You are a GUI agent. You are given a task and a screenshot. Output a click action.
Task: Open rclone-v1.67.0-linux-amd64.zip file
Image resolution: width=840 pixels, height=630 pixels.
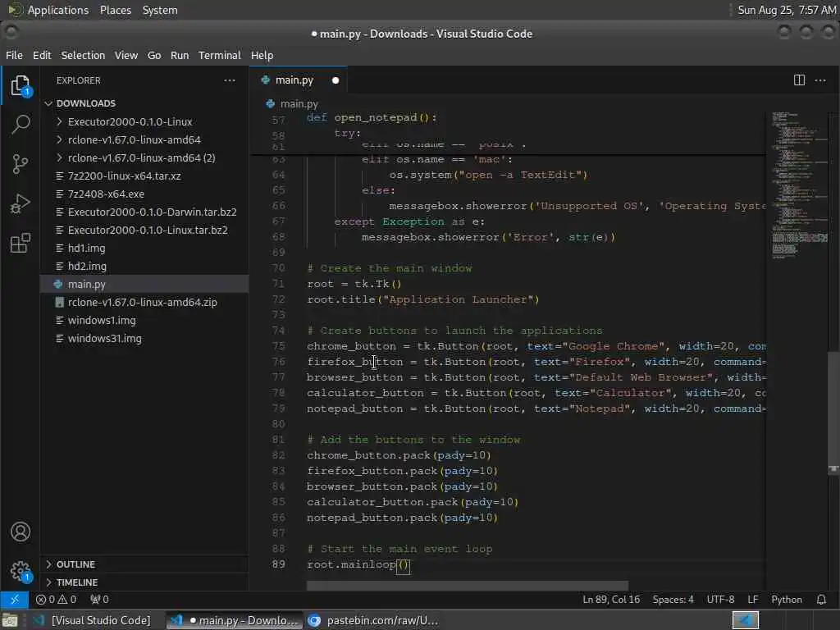pyautogui.click(x=144, y=302)
